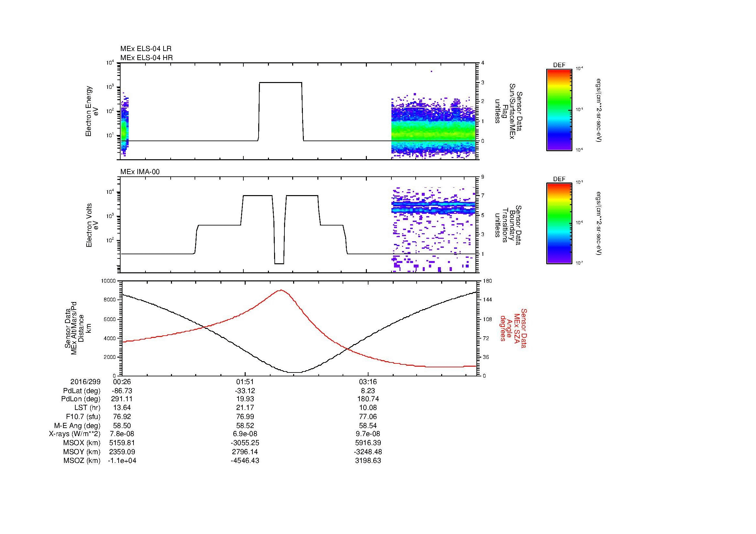The height and width of the screenshot is (534, 756).
Task: Click the X-rays value '9.7e-08'
Action: pyautogui.click(x=368, y=434)
